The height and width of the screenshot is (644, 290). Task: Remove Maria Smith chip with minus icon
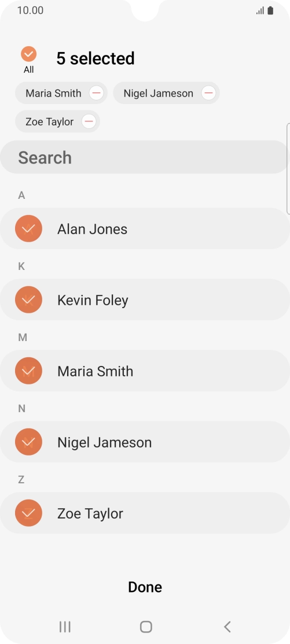[96, 93]
